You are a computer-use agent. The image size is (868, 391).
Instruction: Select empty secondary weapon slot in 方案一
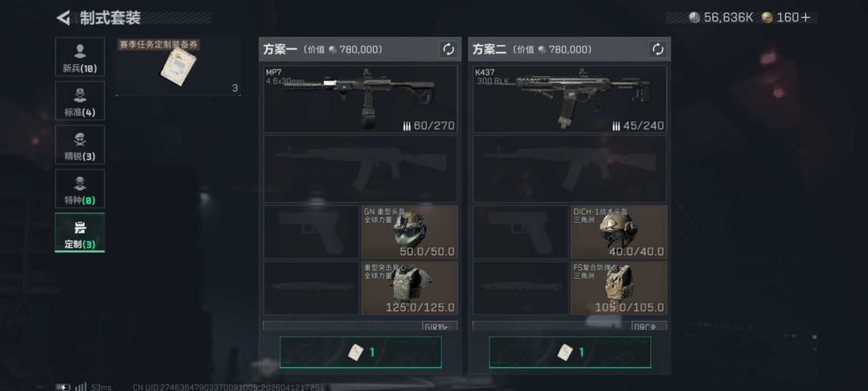click(360, 169)
